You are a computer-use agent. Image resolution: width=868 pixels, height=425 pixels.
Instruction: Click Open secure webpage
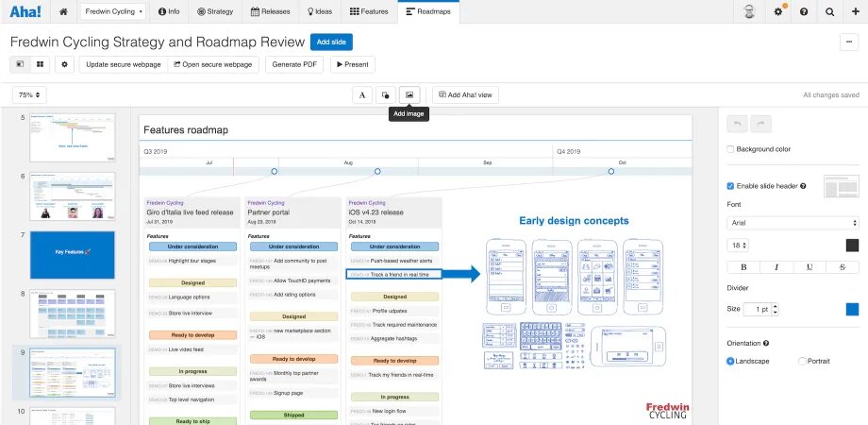[x=213, y=64]
